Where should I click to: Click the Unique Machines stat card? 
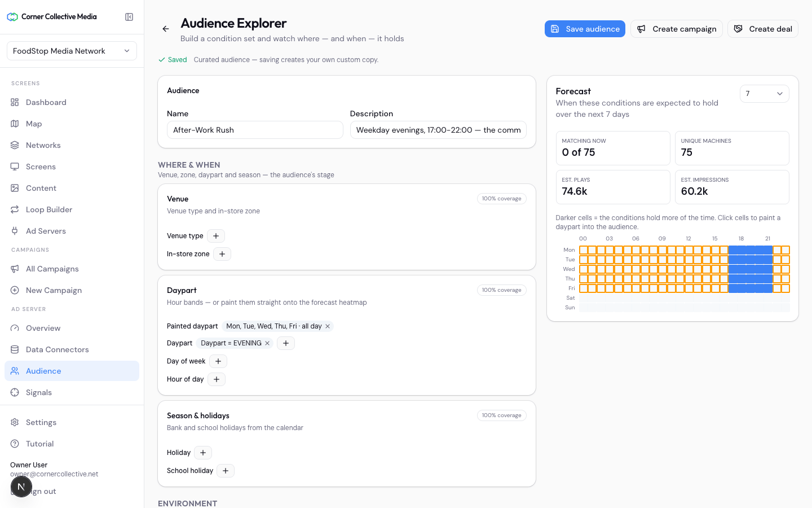pos(732,148)
